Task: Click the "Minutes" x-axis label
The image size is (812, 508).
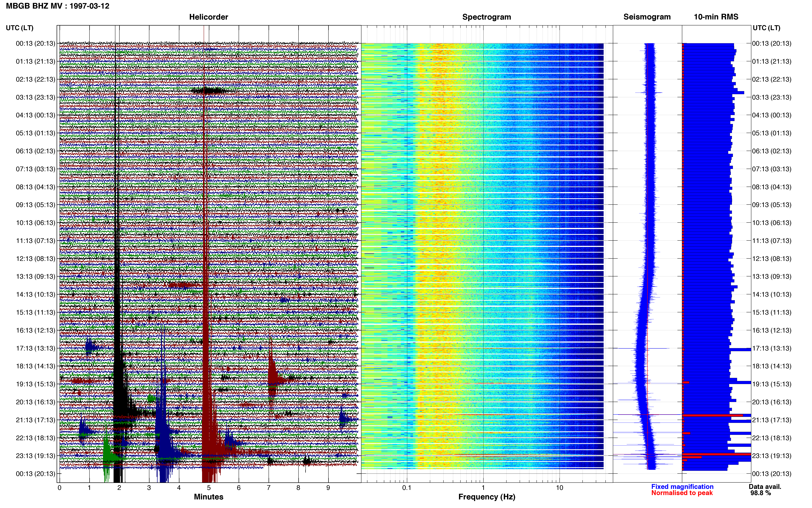Action: pyautogui.click(x=209, y=497)
